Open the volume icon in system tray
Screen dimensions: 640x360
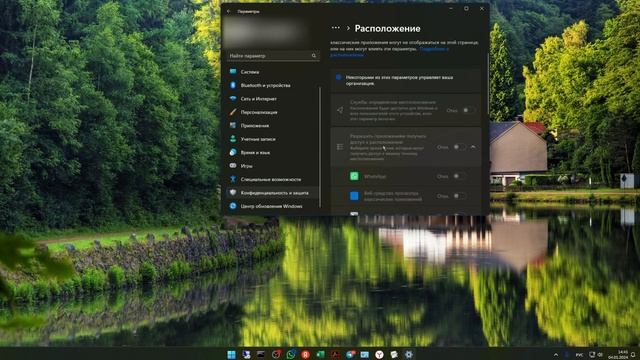pyautogui.click(x=600, y=355)
